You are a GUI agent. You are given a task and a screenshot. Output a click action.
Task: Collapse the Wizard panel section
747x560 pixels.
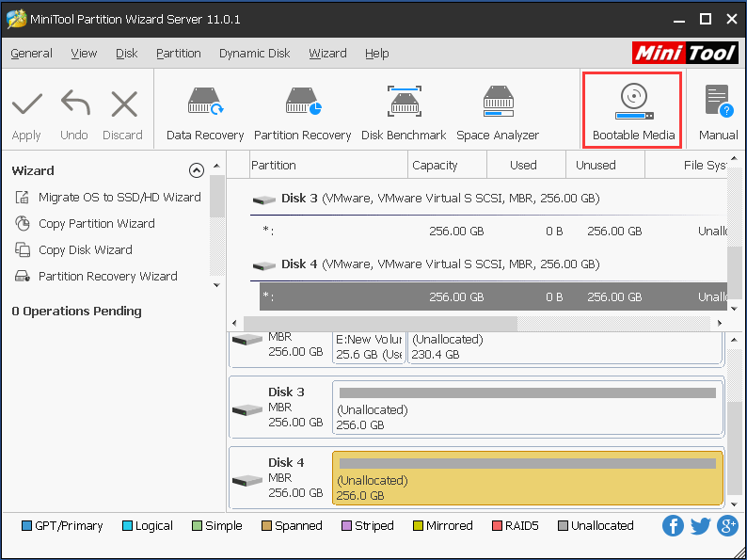coord(196,170)
